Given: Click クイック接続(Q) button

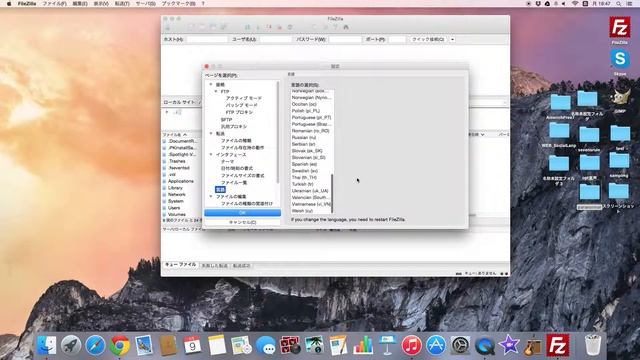Looking at the screenshot, I should coord(428,40).
